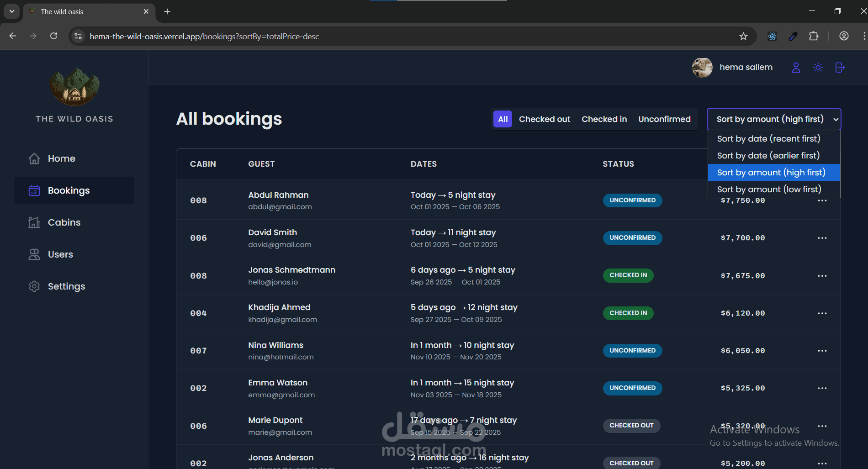
Task: Filter bookings by Checked out
Action: click(x=544, y=119)
